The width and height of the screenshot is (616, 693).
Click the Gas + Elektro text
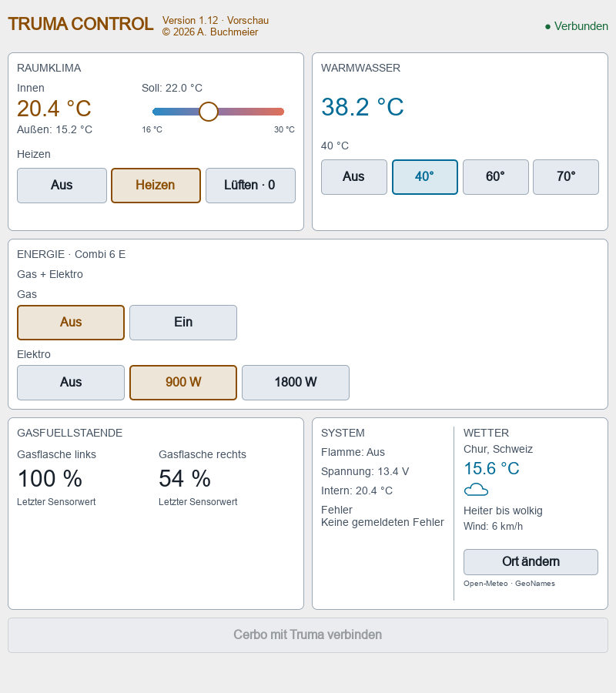50,274
